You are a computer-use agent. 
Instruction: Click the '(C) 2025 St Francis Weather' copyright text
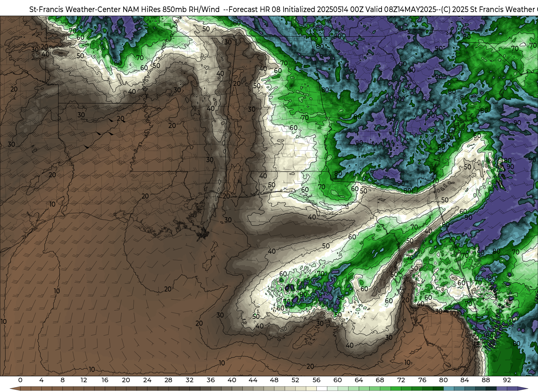pyautogui.click(x=488, y=10)
